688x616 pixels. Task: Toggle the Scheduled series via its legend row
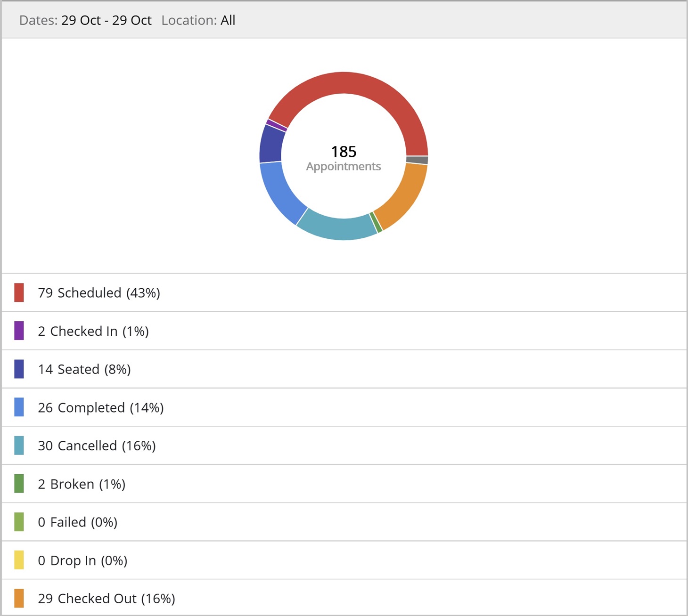tap(99, 292)
